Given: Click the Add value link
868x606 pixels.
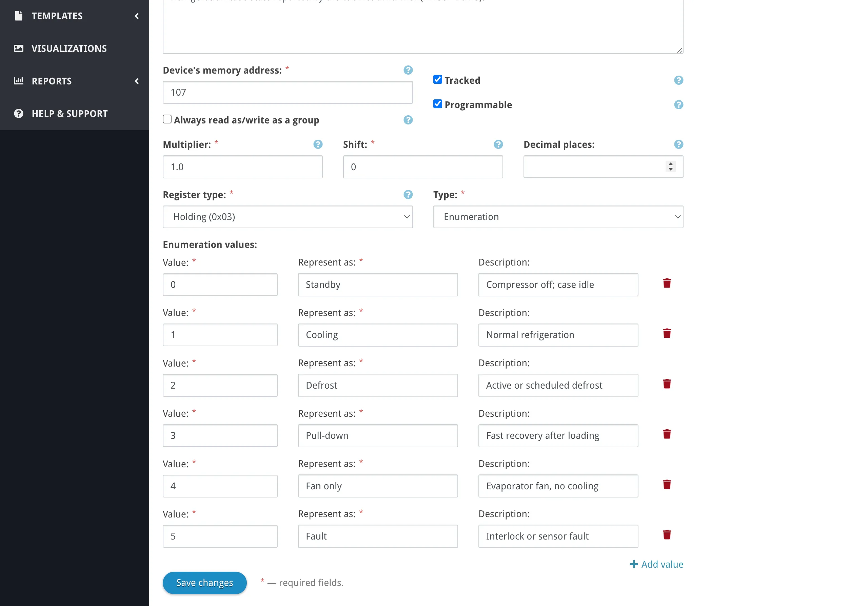Looking at the screenshot, I should [656, 564].
